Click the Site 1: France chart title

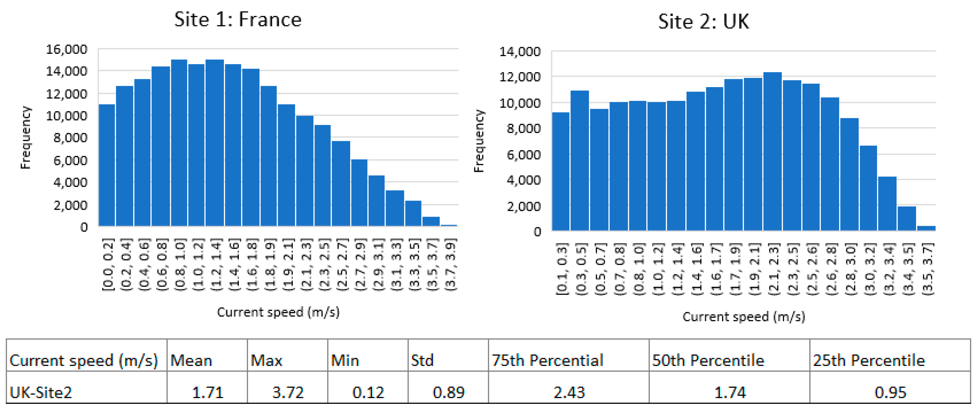point(238,19)
